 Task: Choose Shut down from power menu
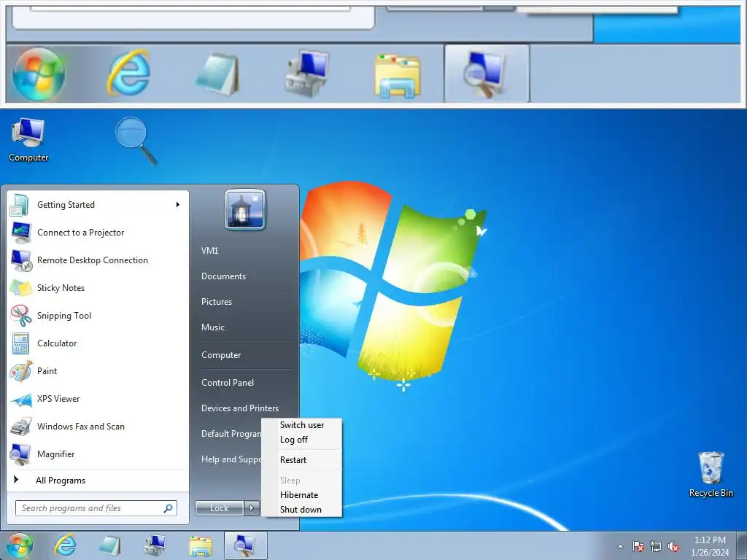301,510
